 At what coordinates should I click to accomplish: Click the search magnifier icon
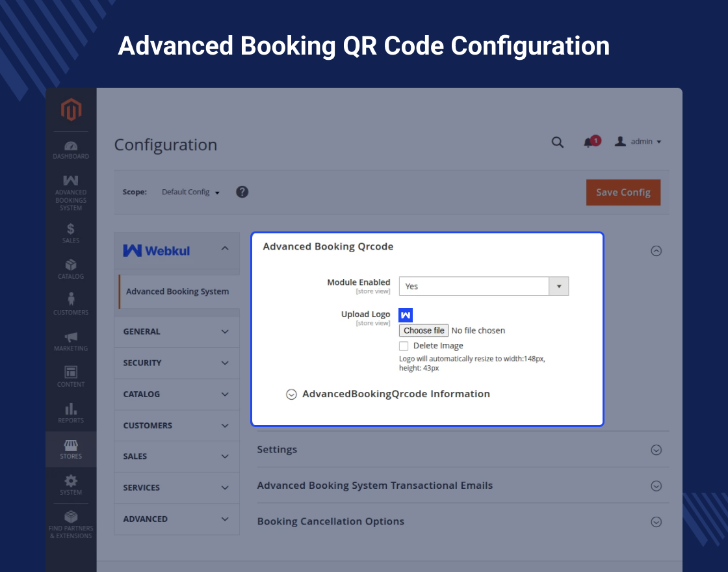pos(557,142)
